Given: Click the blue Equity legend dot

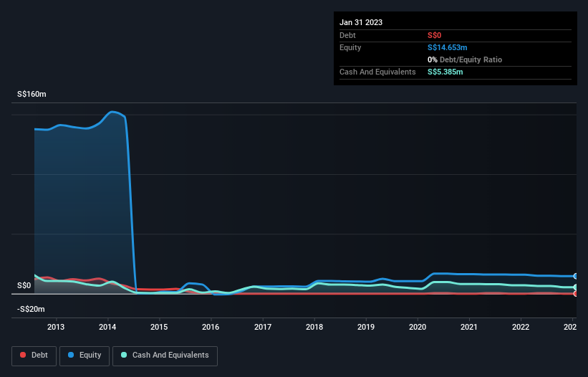Looking at the screenshot, I should tap(71, 355).
